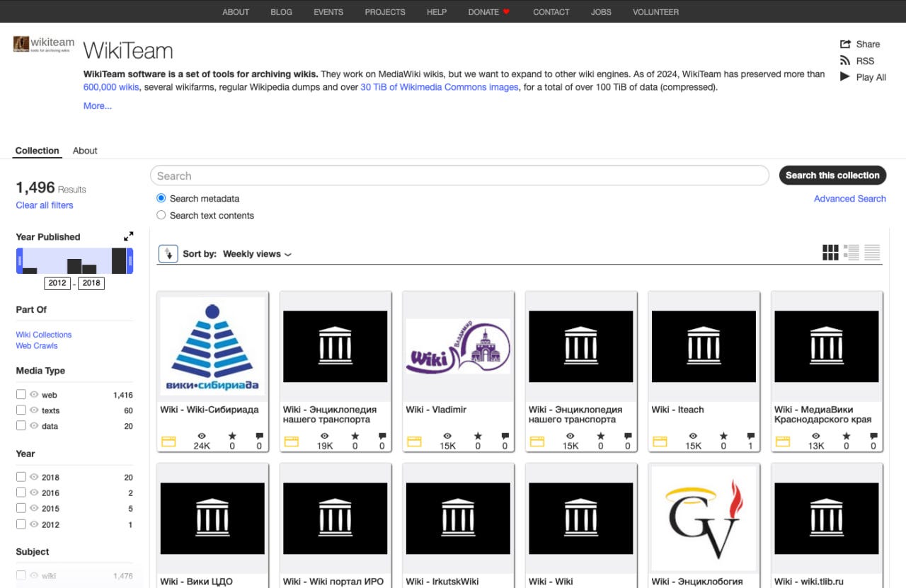Click the views eye icon on МедиаВики Краснодарского края card
This screenshot has width=906, height=588.
(816, 437)
